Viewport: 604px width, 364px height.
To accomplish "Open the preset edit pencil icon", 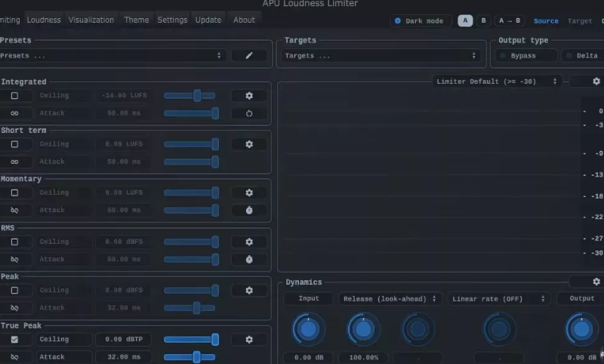I will [x=249, y=55].
